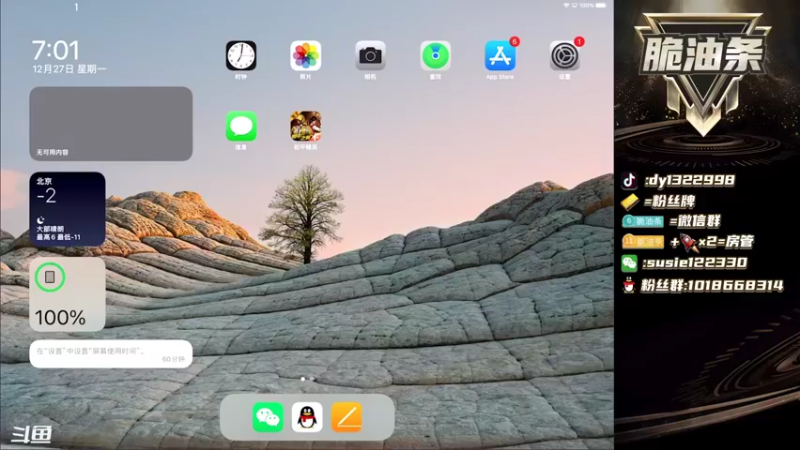800x450 pixels.
Task: Open the Clock app
Action: [x=241, y=56]
